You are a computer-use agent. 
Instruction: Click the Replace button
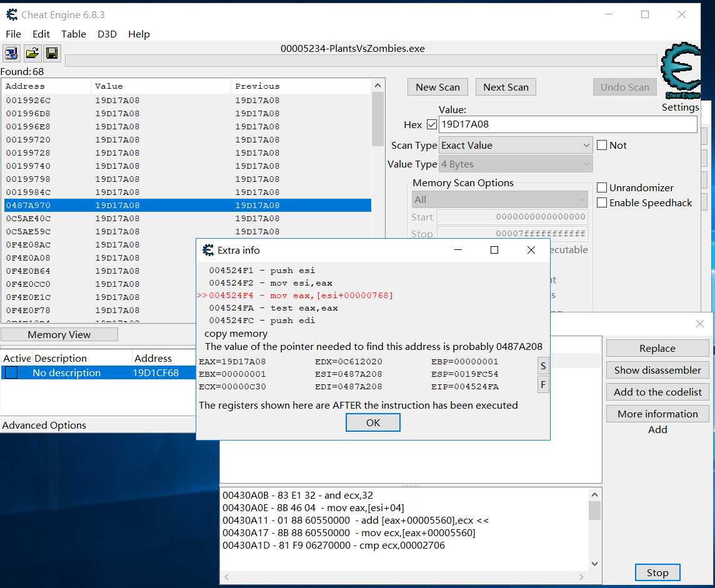coord(657,348)
